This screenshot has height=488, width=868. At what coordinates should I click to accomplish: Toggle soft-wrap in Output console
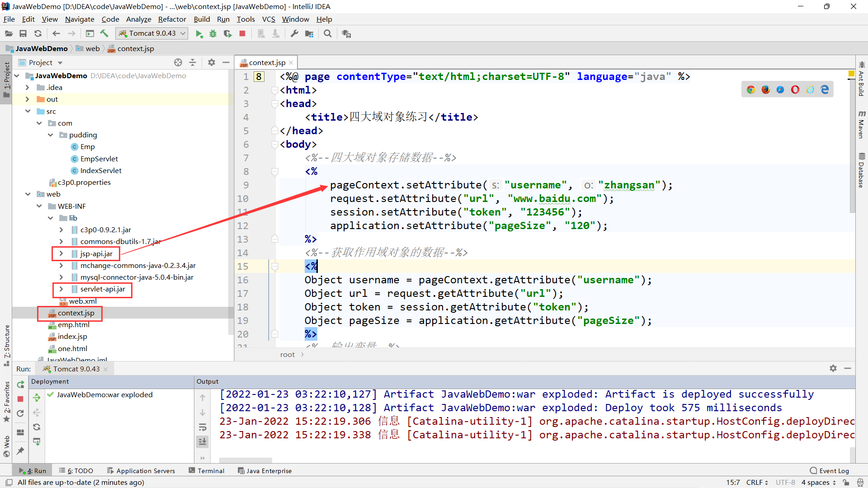(203, 427)
